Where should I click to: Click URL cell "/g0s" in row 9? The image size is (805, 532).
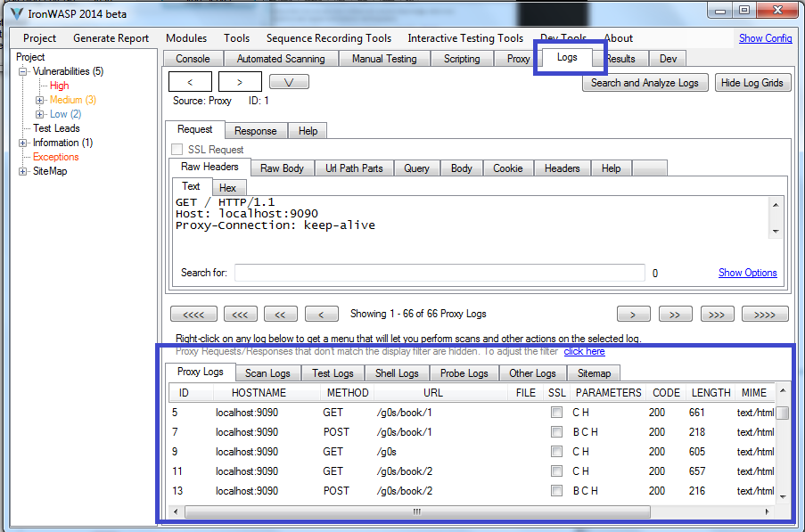(x=387, y=452)
